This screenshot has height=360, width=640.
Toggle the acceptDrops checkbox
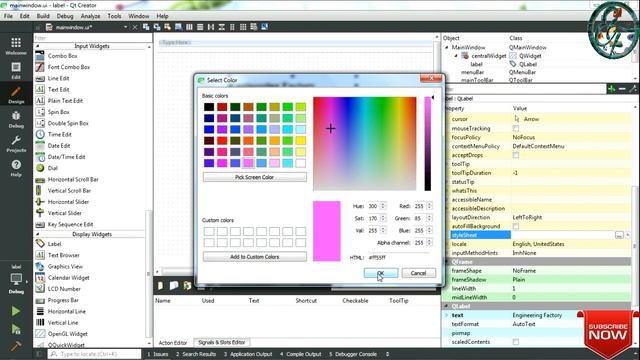(516, 155)
